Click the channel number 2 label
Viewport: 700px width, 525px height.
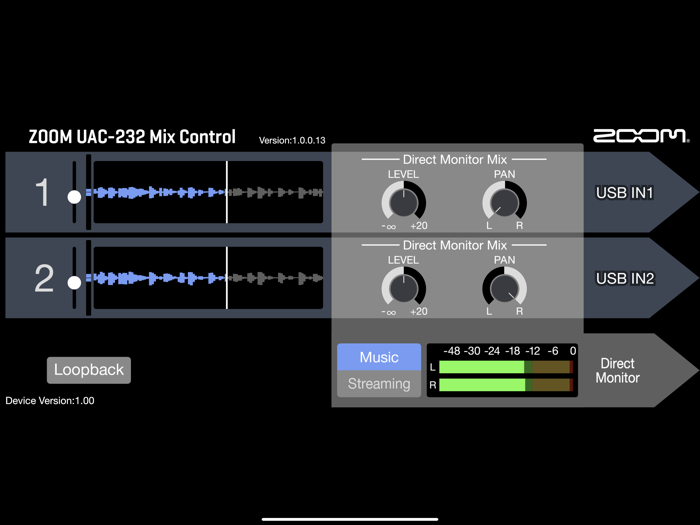pos(44,278)
